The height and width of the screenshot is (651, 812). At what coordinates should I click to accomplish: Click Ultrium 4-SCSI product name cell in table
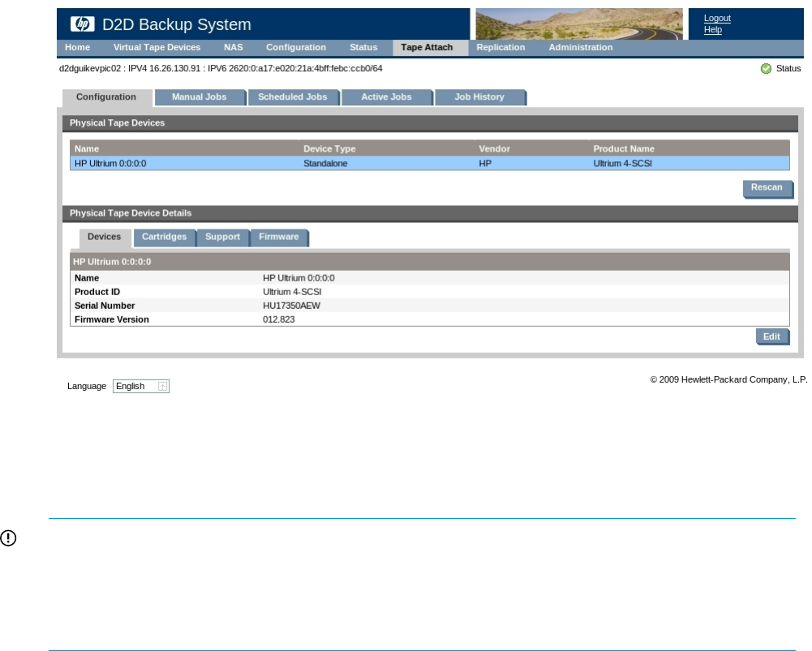click(x=622, y=164)
